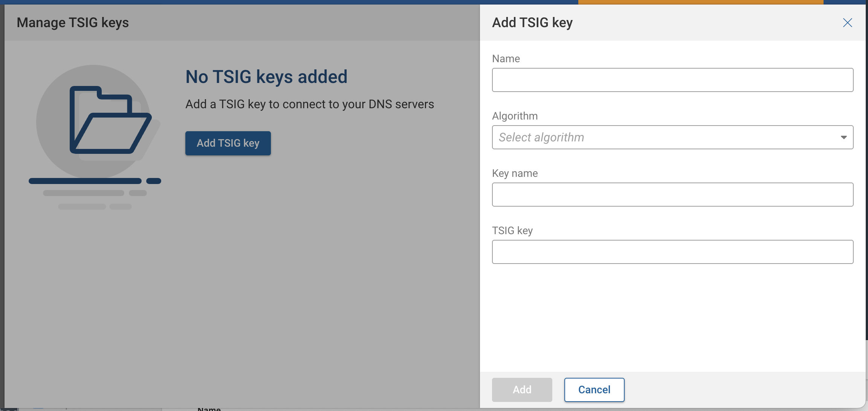Click the TSIG key field label
The width and height of the screenshot is (868, 411).
[x=512, y=230]
